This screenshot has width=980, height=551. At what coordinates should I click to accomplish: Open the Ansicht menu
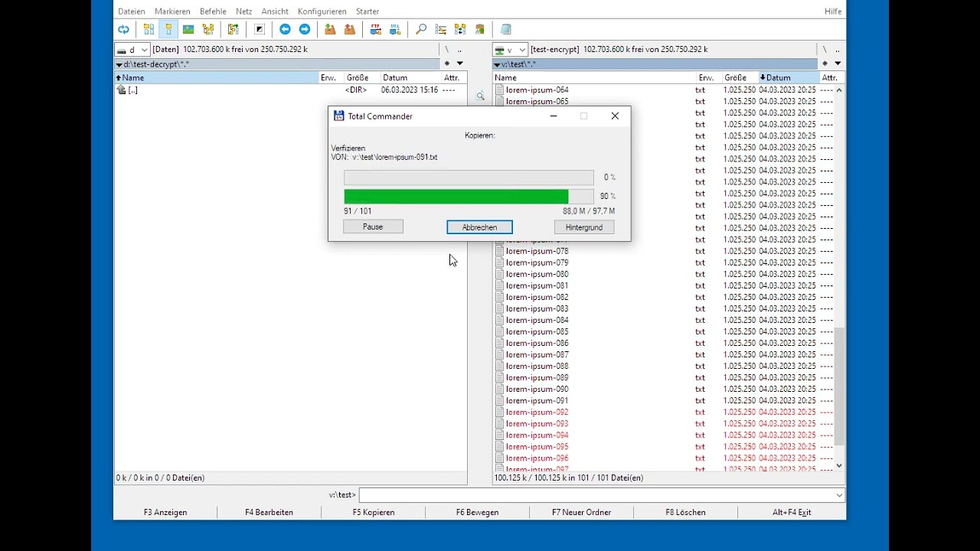click(x=275, y=11)
